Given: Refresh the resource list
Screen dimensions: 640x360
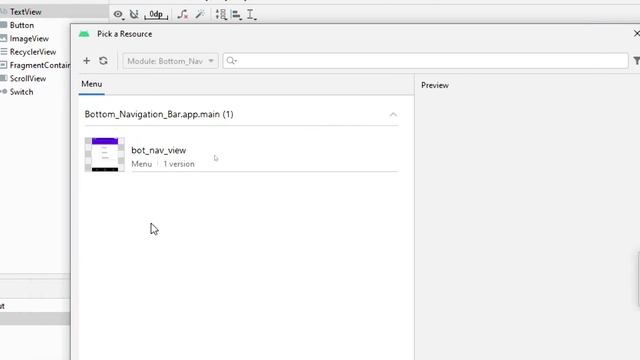Looking at the screenshot, I should click(x=103, y=61).
